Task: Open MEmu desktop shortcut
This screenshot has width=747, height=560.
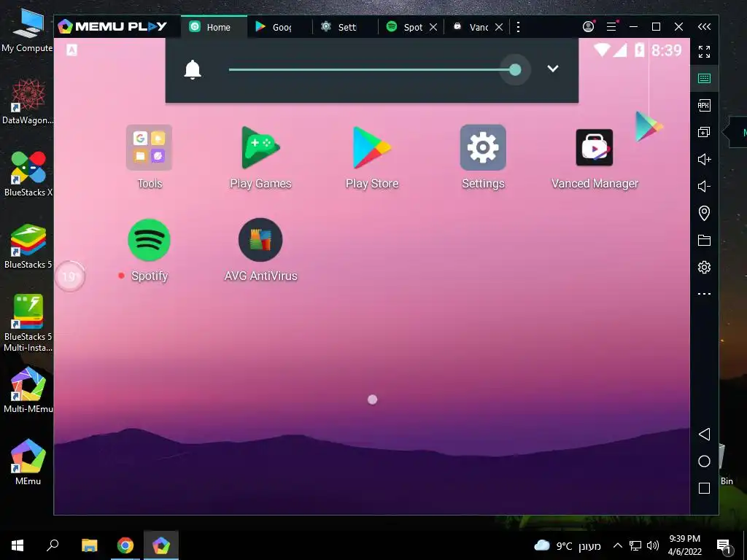Action: (28, 462)
